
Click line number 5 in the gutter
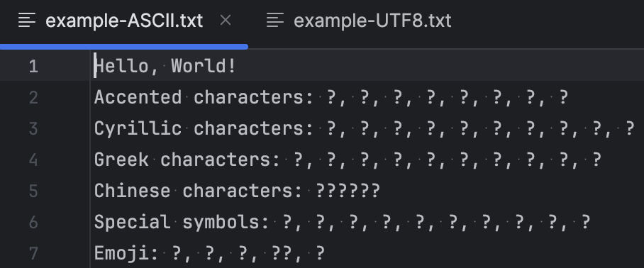(33, 191)
